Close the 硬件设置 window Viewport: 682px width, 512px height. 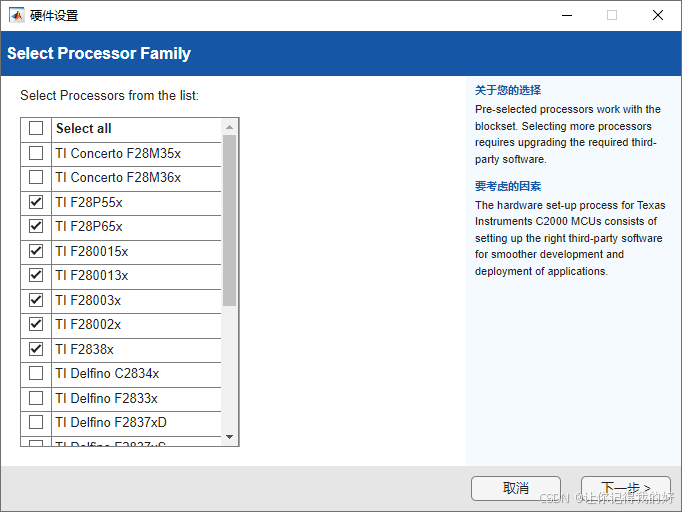point(658,15)
